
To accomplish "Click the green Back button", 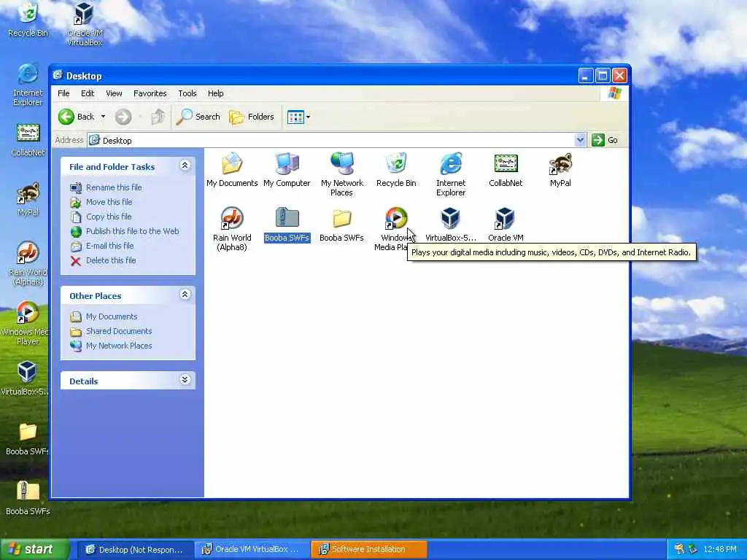I will 76,117.
